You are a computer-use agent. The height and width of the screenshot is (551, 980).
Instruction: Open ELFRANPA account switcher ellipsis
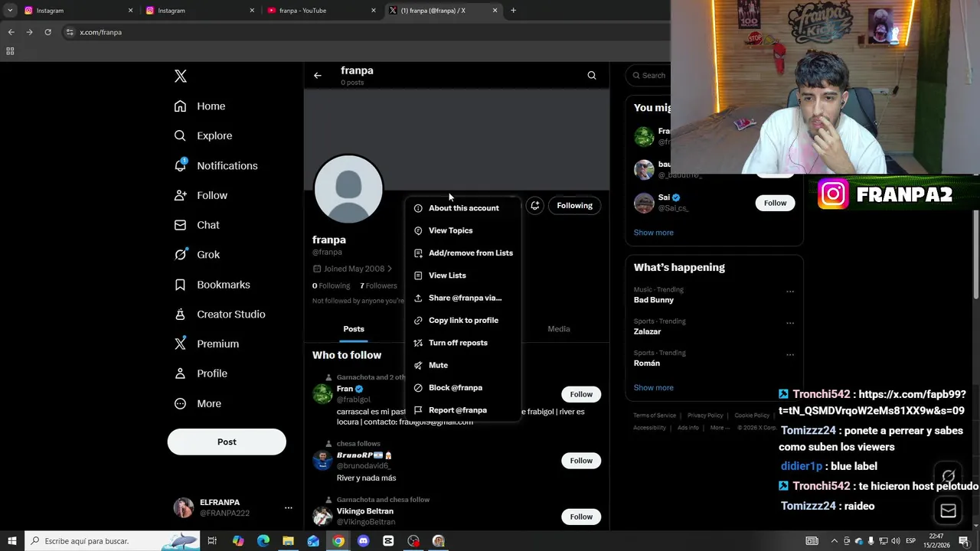click(289, 507)
